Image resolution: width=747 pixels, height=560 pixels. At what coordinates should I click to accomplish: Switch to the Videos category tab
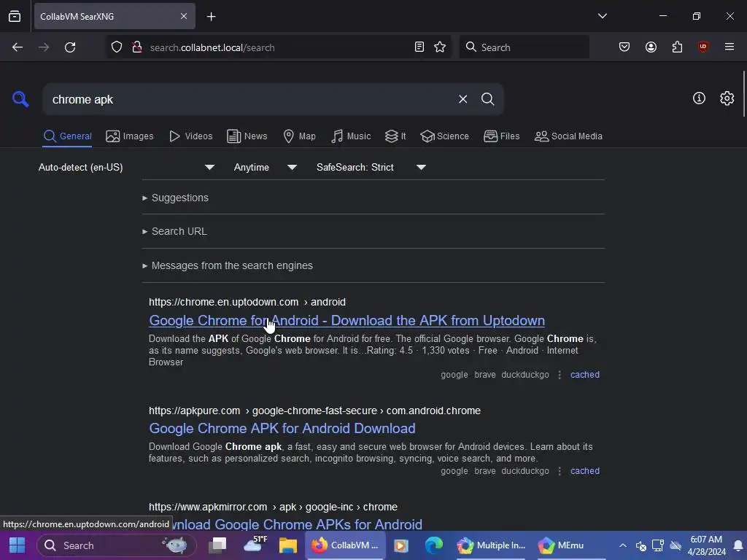pyautogui.click(x=191, y=136)
